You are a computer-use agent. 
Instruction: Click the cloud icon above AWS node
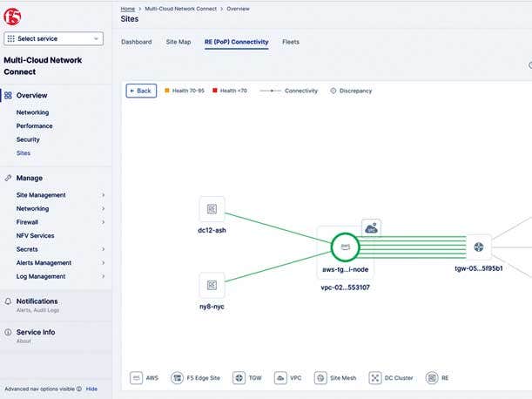pos(371,228)
